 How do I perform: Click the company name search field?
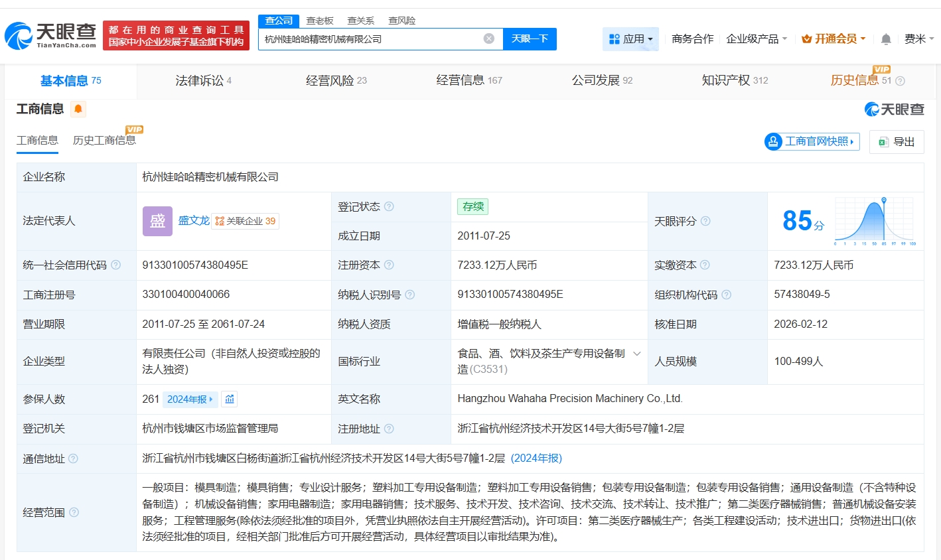[x=372, y=39]
